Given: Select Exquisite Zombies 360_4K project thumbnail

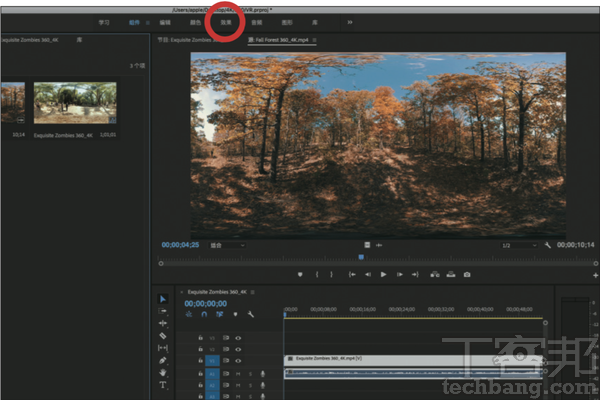Looking at the screenshot, I should [x=75, y=103].
